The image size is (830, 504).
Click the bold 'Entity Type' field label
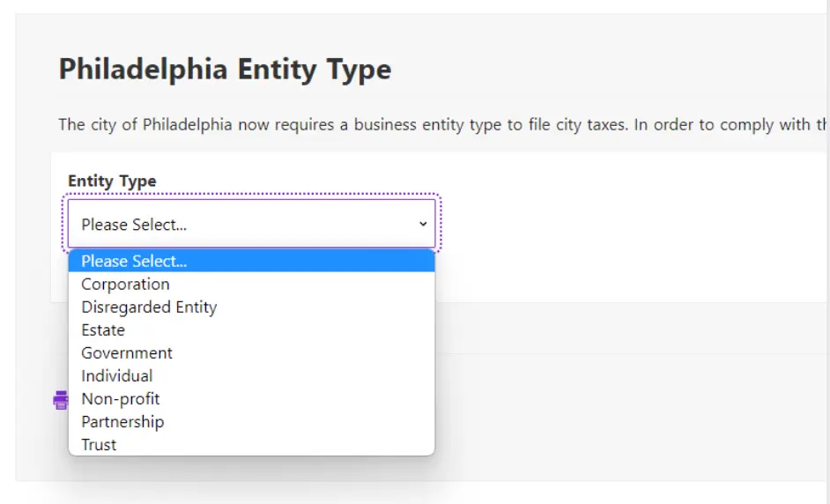pyautogui.click(x=112, y=181)
